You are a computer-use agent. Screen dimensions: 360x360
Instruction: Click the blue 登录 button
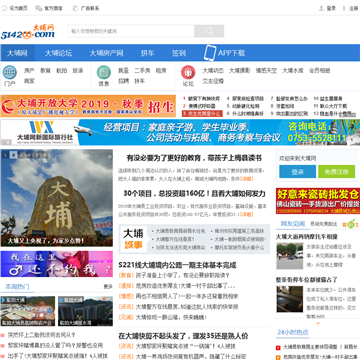click(297, 172)
